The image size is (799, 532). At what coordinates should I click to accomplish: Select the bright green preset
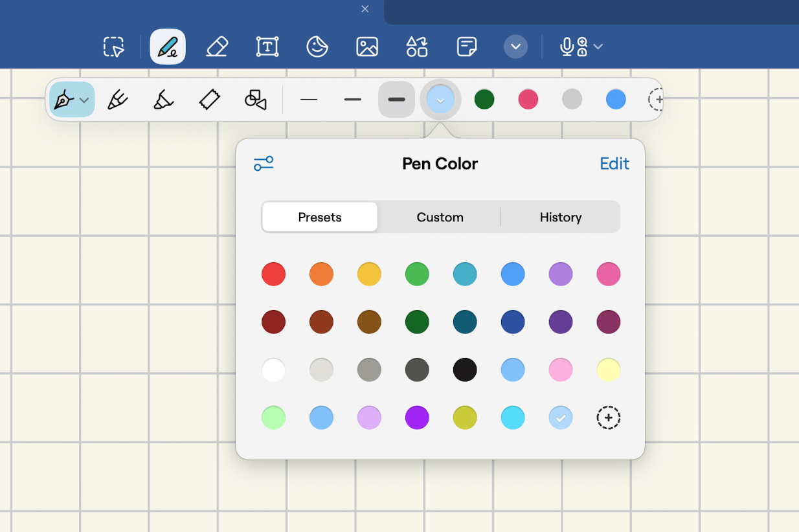(x=418, y=274)
